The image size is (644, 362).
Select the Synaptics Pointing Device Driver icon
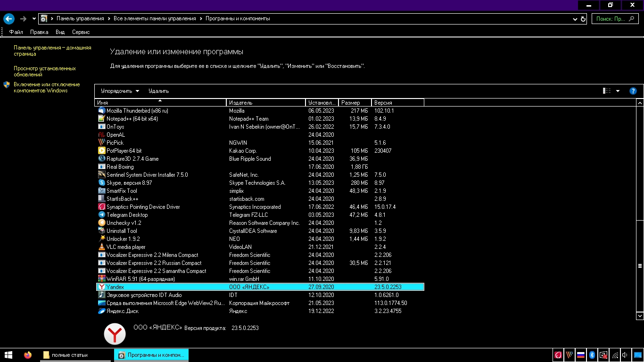[101, 207]
